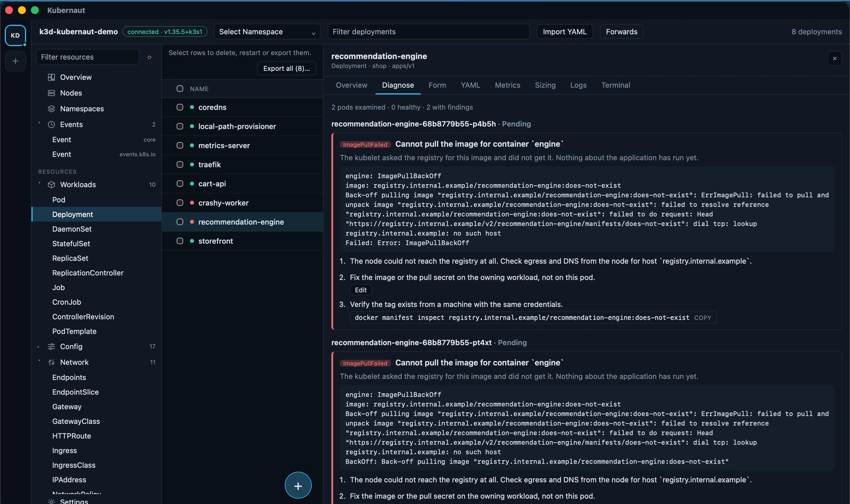The height and width of the screenshot is (504, 850).
Task: Open the Metrics tab
Action: pos(507,85)
